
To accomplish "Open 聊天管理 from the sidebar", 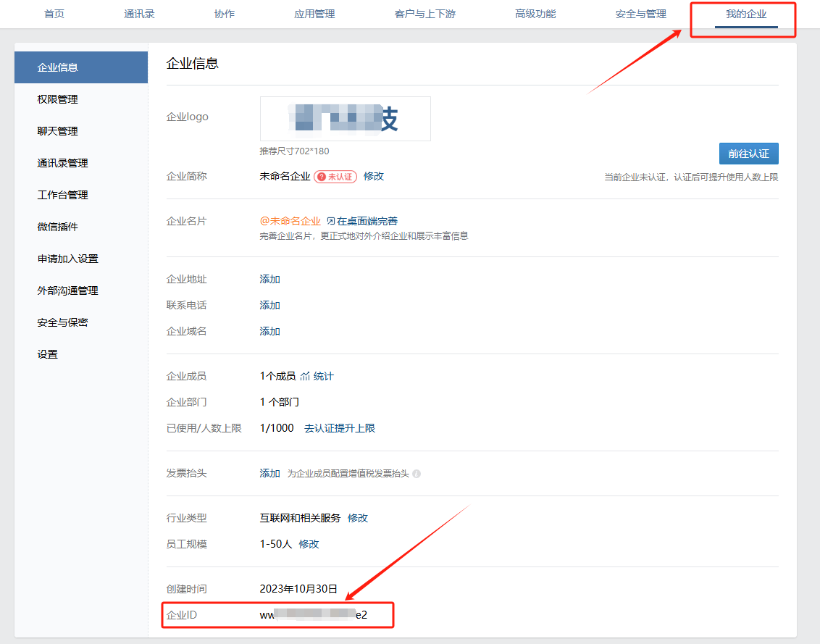I will click(57, 131).
